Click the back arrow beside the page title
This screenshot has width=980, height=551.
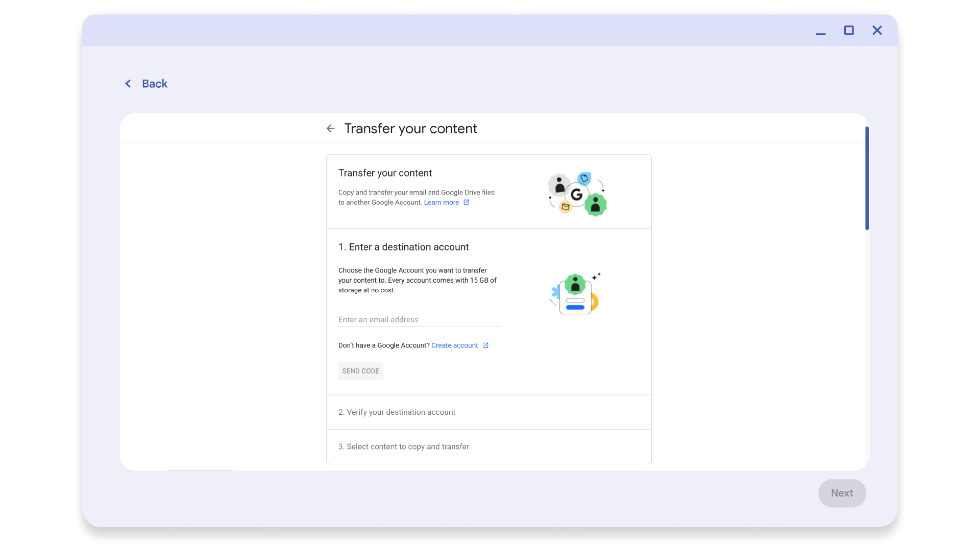click(x=330, y=129)
